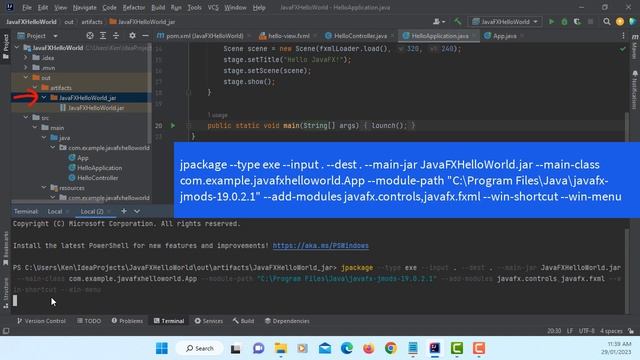Image resolution: width=640 pixels, height=360 pixels.
Task: Open the Maven side panel
Action: pos(635,46)
